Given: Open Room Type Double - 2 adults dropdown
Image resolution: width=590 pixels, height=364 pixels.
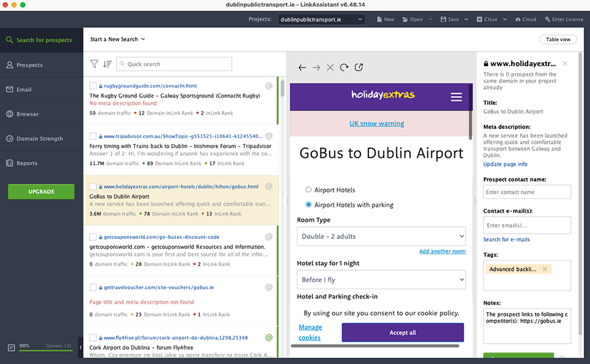Looking at the screenshot, I should 381,236.
